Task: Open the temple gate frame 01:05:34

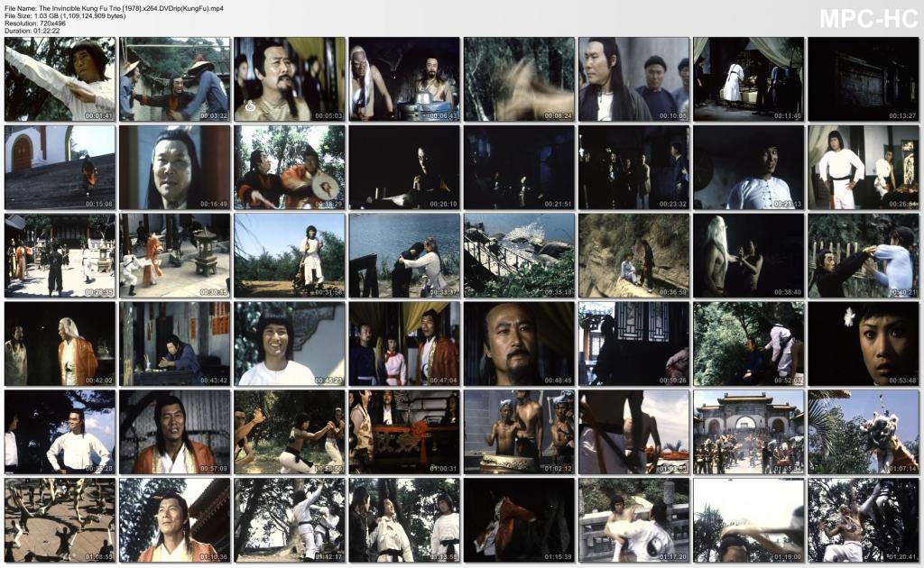Action: (x=748, y=432)
